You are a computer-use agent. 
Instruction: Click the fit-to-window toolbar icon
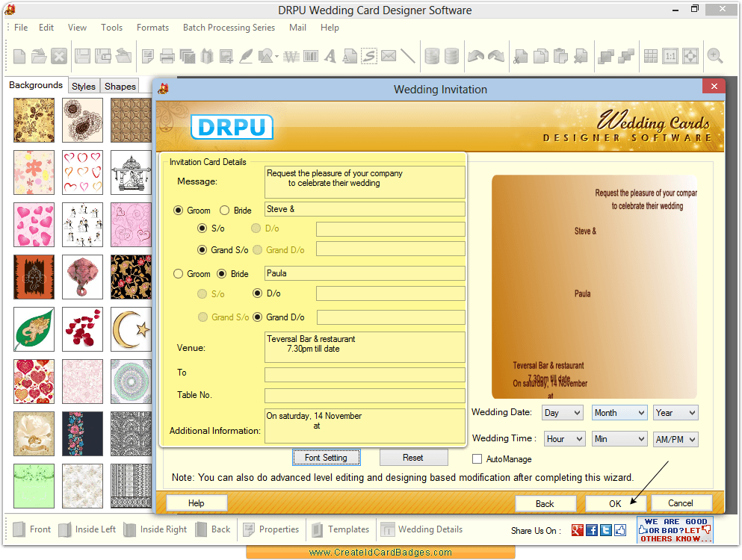pos(690,56)
